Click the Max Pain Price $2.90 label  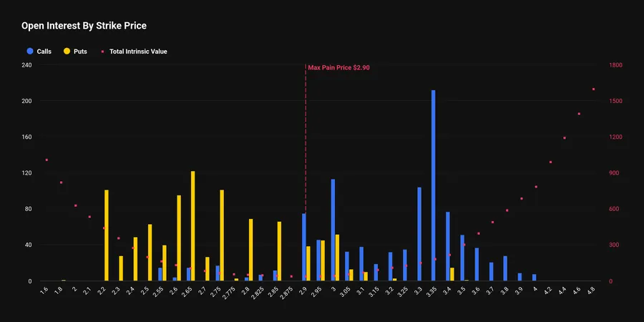click(339, 67)
